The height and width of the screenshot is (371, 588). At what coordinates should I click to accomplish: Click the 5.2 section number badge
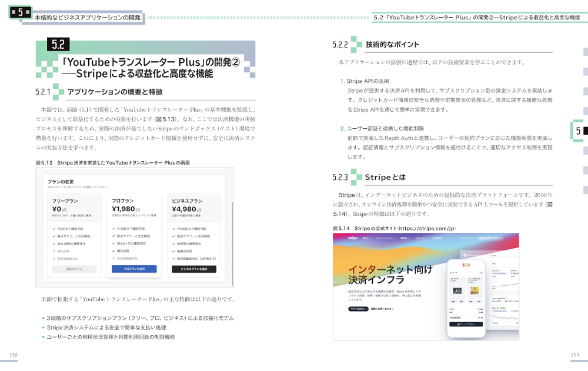(x=58, y=45)
